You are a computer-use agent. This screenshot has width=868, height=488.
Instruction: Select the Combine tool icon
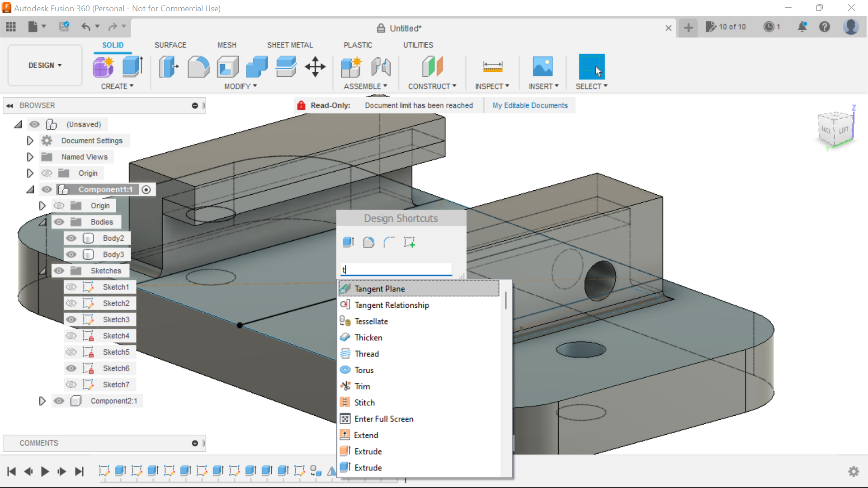[257, 67]
